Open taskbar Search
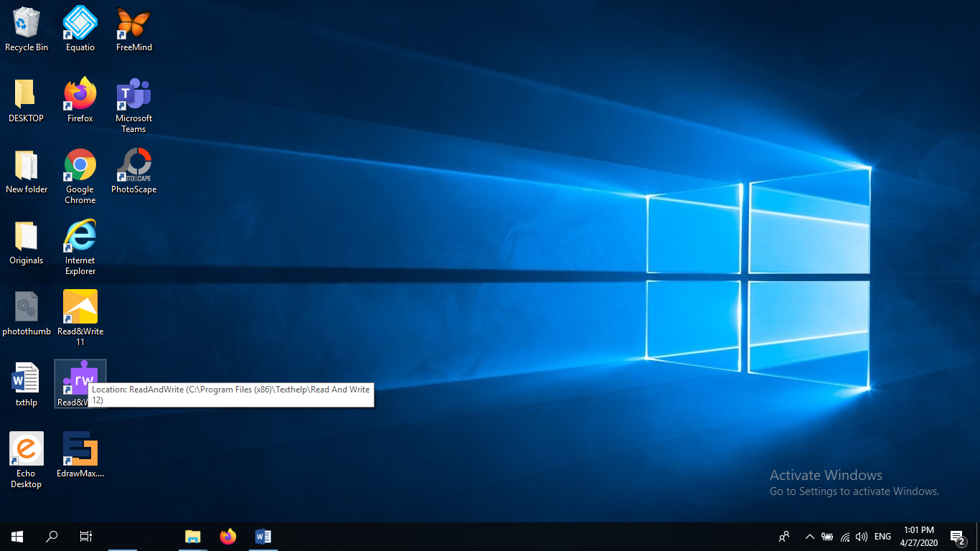Image resolution: width=980 pixels, height=551 pixels. click(x=52, y=537)
